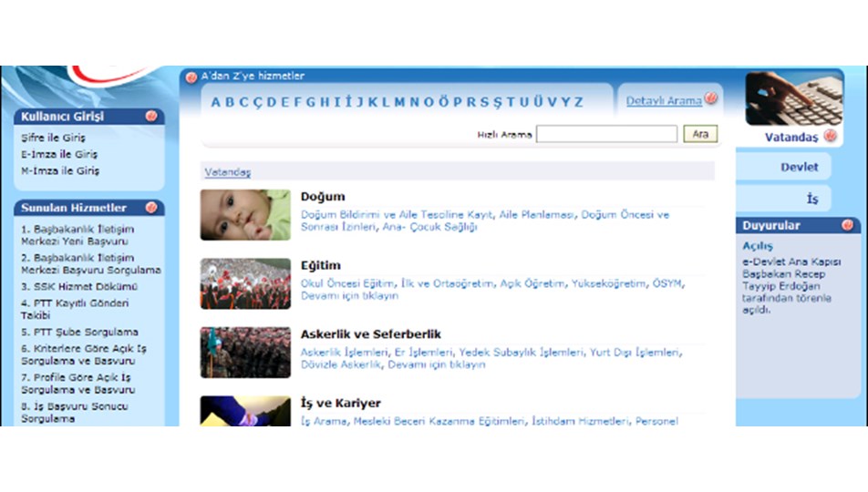This screenshot has width=868, height=492.
Task: Open the Doğum baby thumbnail
Action: coord(245,215)
